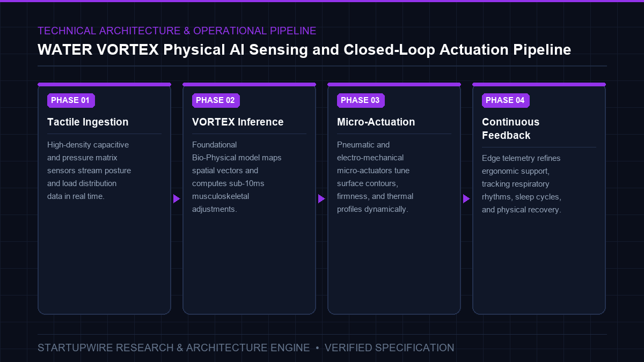Select the Micro-Actuation description paragraph
The width and height of the screenshot is (644, 362).
(375, 177)
